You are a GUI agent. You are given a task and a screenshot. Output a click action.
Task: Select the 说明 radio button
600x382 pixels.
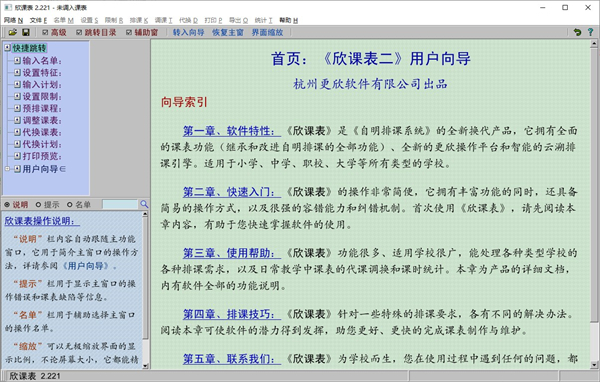click(x=7, y=205)
